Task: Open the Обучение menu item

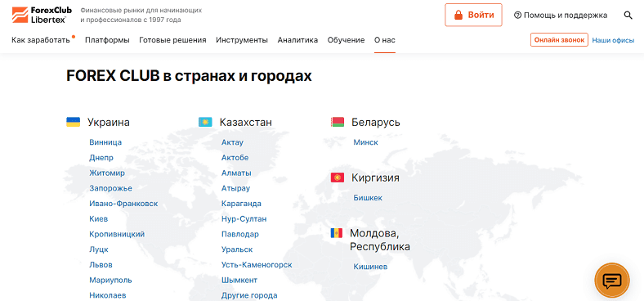Action: tap(347, 40)
